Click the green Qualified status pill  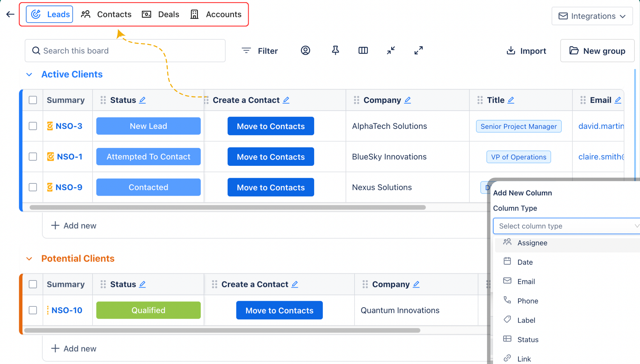point(148,310)
